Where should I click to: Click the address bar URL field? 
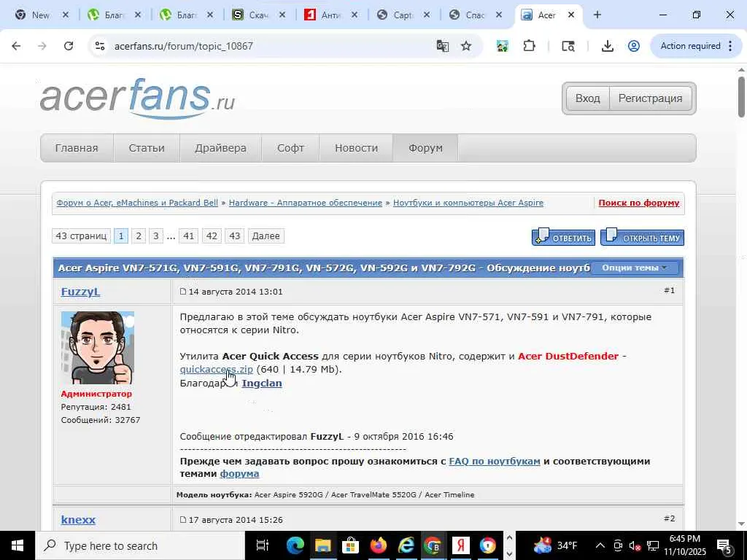pos(271,46)
